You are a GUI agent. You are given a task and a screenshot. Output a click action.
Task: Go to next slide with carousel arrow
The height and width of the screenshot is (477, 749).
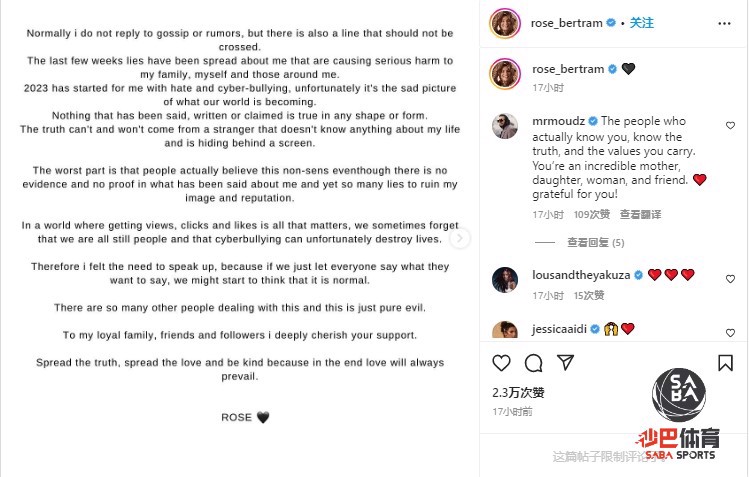[460, 238]
